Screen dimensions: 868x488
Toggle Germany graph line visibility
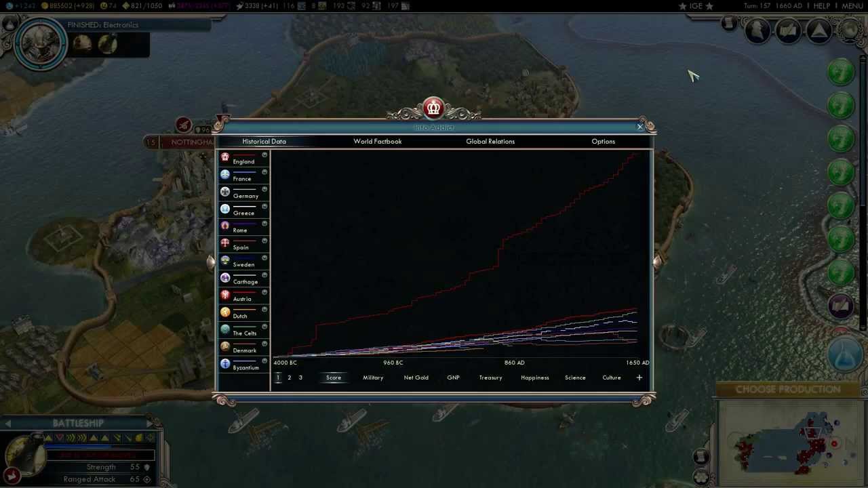point(264,190)
